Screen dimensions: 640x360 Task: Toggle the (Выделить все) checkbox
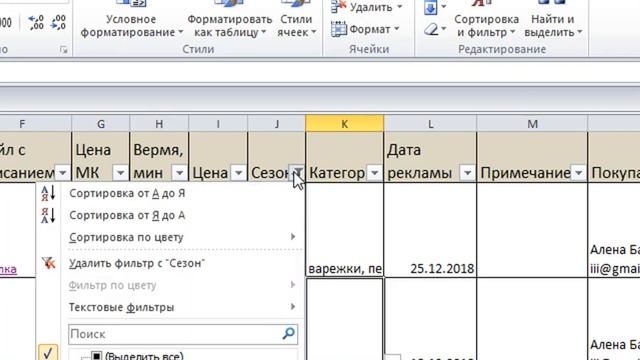point(96,356)
